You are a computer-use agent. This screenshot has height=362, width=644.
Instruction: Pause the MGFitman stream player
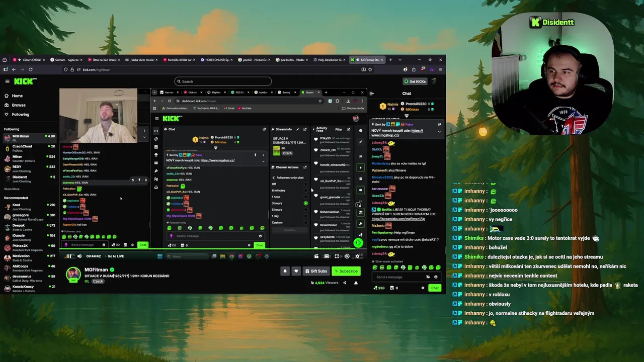[68, 256]
